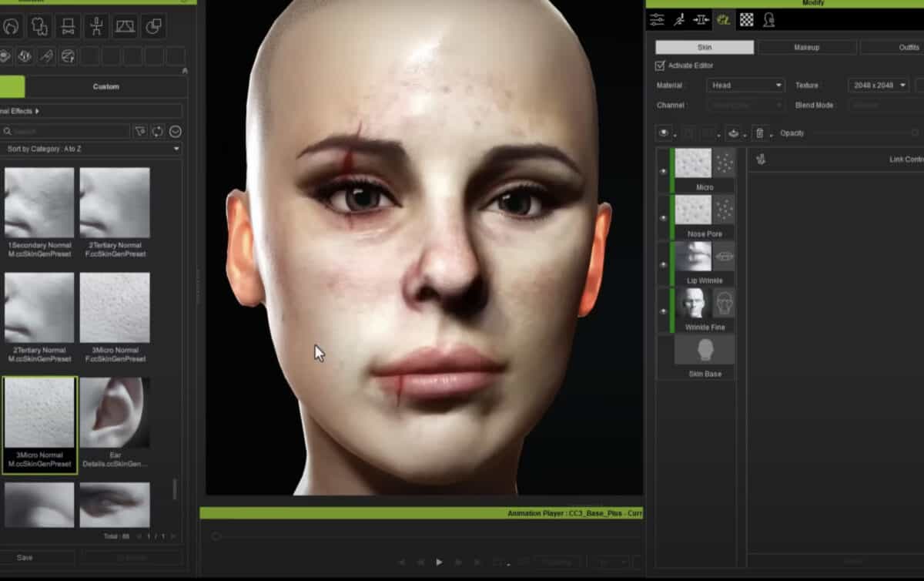Open Sort by Category A to Z dropdown
This screenshot has height=581, width=924.
tap(91, 149)
